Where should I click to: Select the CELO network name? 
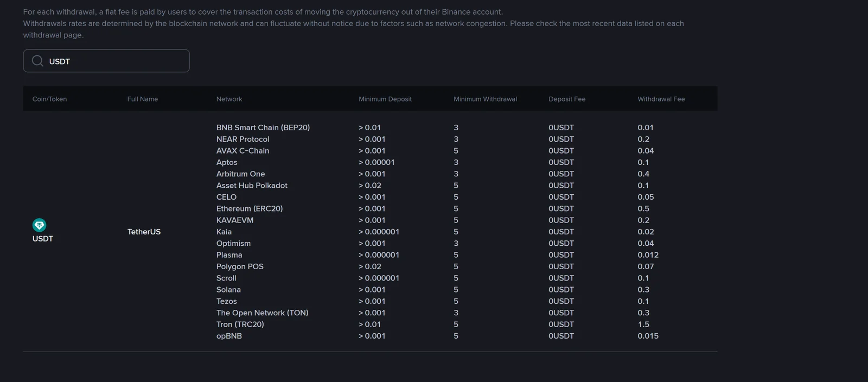(226, 197)
